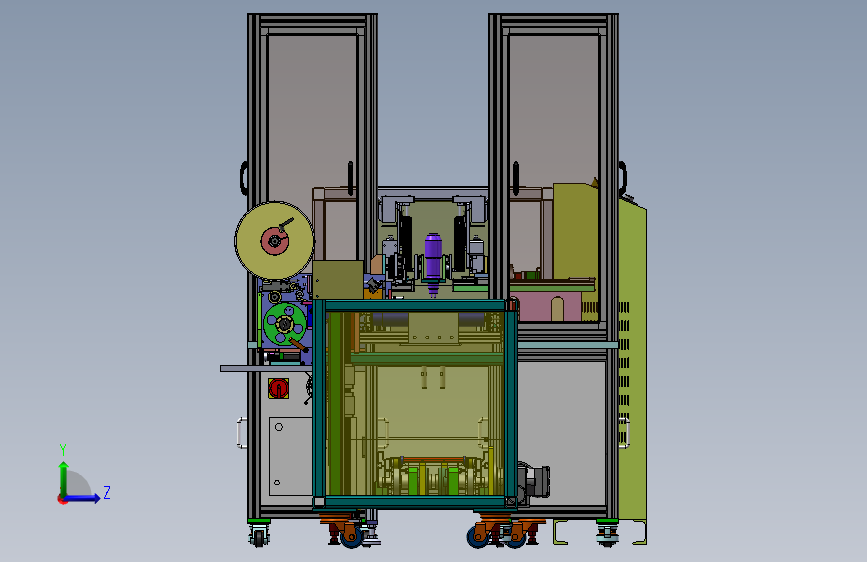Select left blue caster under the cart
Screen dimensions: 867x562
(351, 537)
